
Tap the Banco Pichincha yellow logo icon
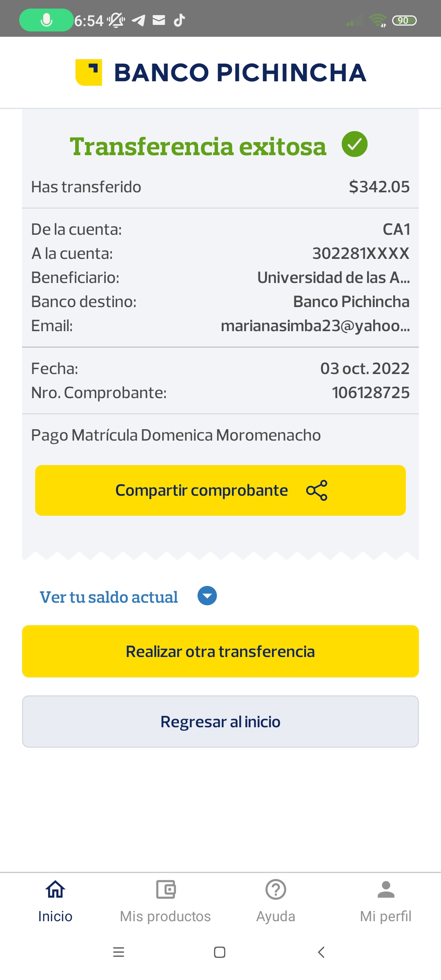pos(89,73)
